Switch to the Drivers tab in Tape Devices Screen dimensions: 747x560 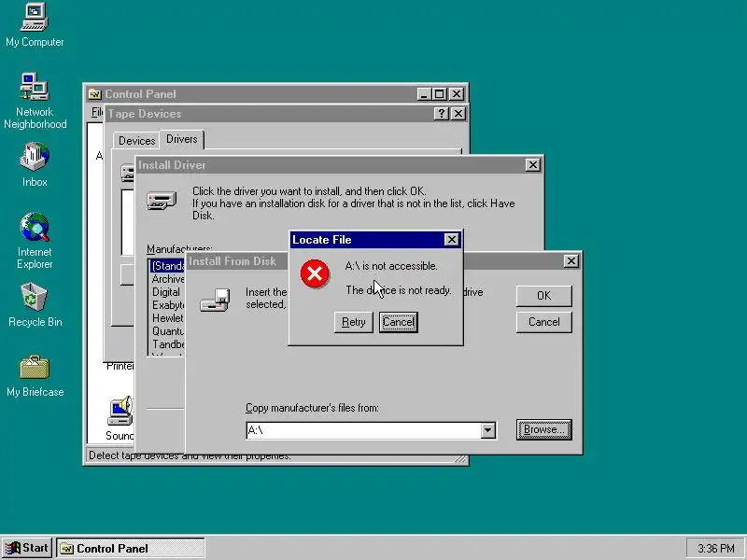[x=181, y=139]
